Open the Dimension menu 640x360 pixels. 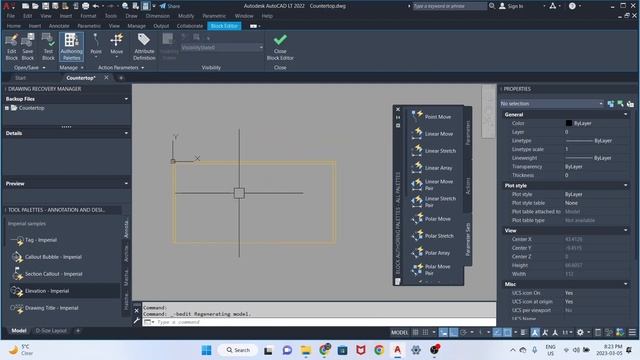tap(158, 16)
